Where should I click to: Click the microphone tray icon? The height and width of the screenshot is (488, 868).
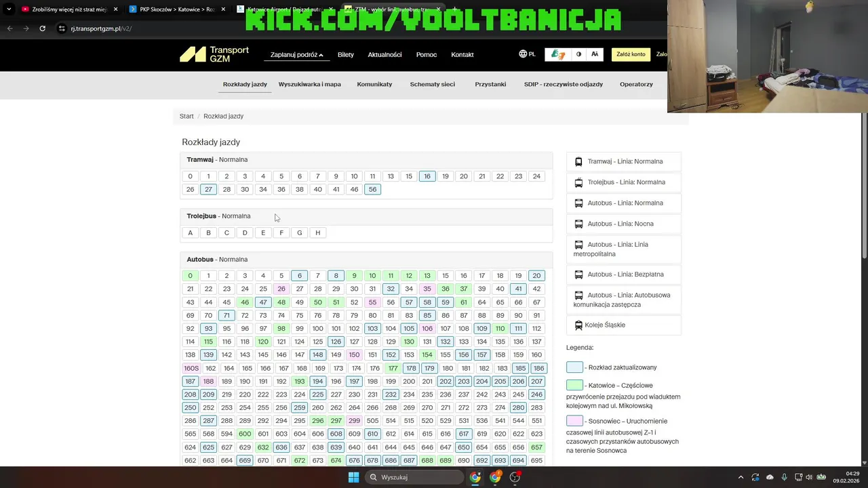coord(785,477)
